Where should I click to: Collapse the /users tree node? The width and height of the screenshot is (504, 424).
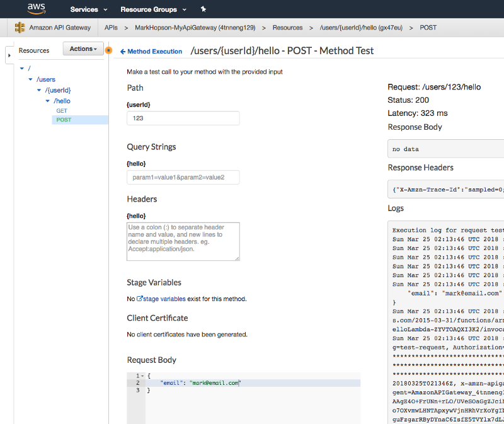coord(30,79)
